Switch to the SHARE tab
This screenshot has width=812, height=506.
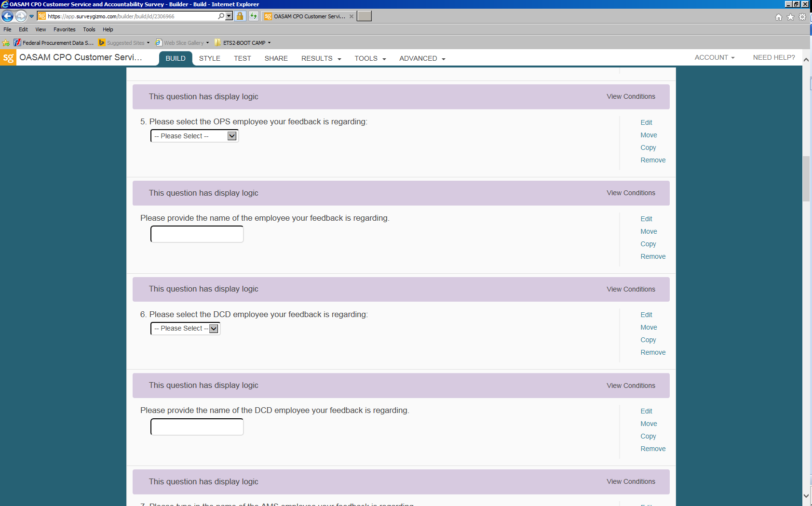coord(276,58)
